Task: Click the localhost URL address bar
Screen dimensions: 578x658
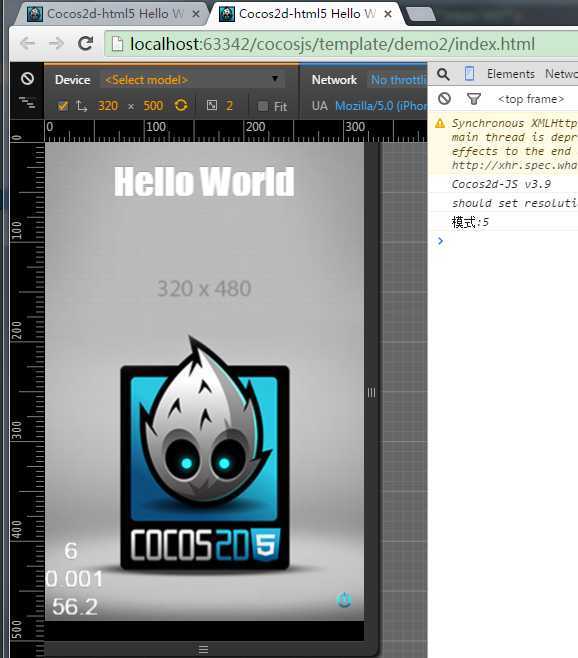Action: pos(341,44)
